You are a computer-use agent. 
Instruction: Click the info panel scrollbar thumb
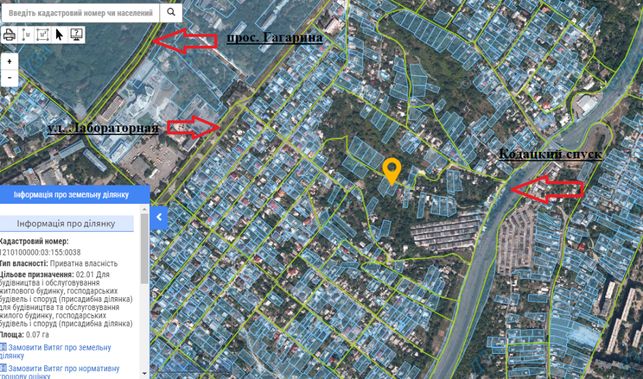(x=144, y=249)
